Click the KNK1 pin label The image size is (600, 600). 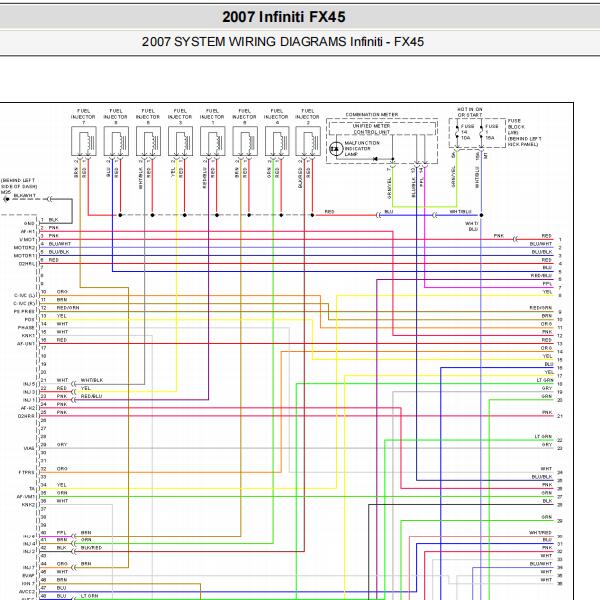pos(29,336)
